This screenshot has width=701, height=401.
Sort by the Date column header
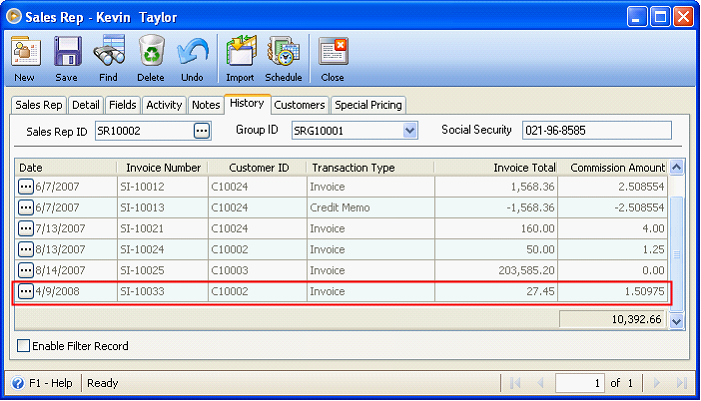[x=66, y=168]
